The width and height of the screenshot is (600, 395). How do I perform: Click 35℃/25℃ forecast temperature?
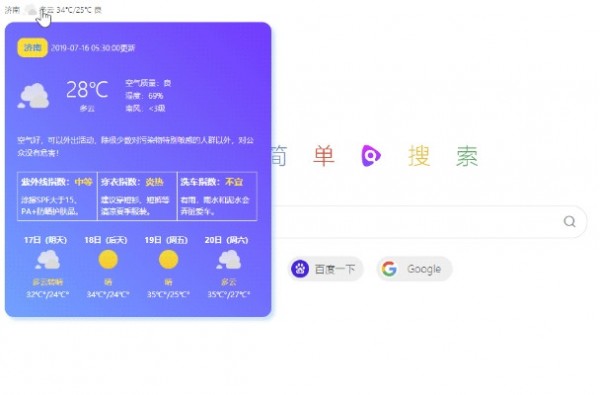168,294
